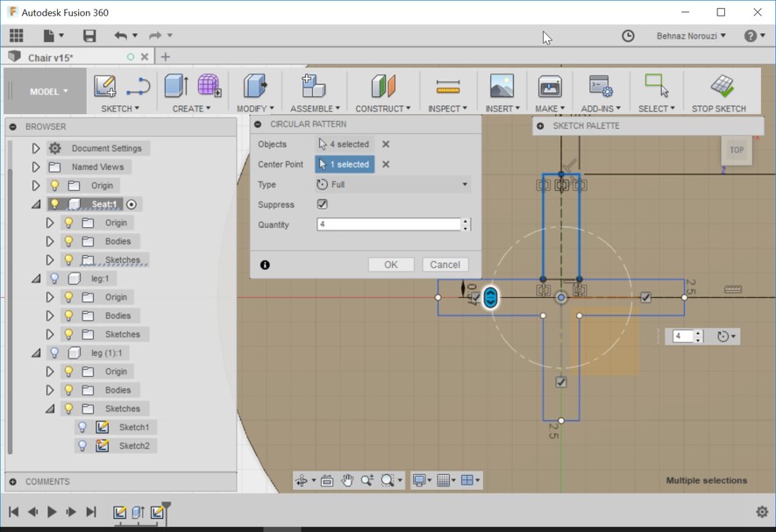This screenshot has width=776, height=532.
Task: Collapse the Seat:1 component tree
Action: 36,204
